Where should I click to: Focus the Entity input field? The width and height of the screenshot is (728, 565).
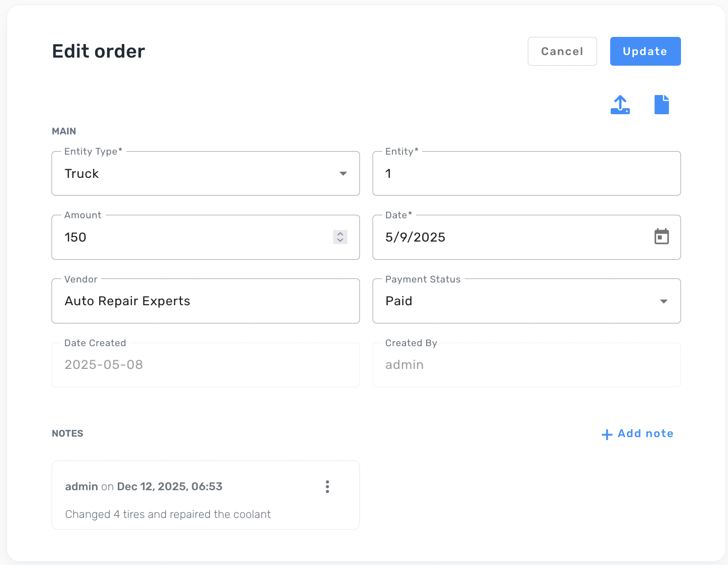[x=526, y=173]
